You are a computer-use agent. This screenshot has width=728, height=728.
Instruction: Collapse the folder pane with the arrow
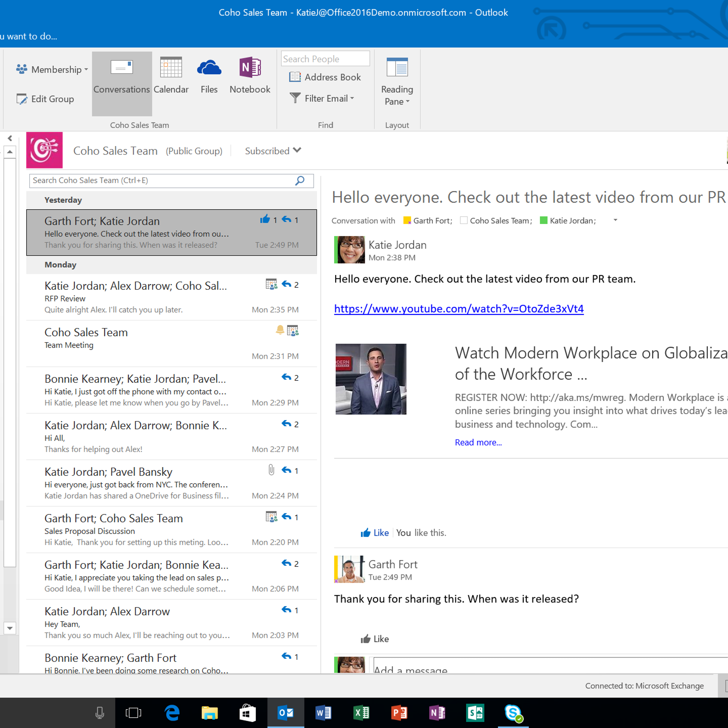click(x=10, y=138)
